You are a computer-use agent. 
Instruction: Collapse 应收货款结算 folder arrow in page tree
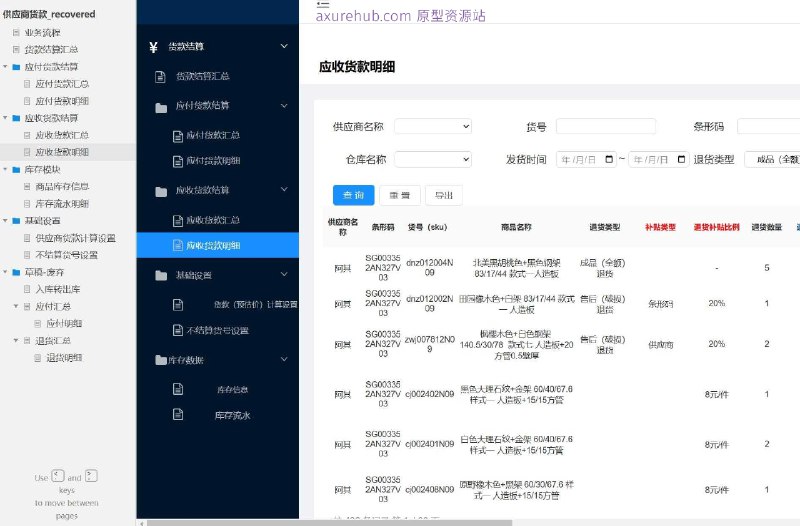5,118
